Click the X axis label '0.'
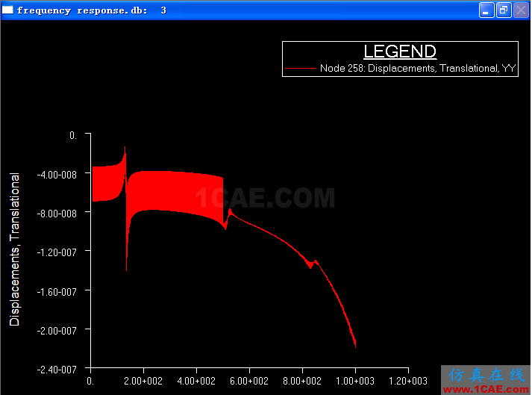532x395 pixels. [90, 381]
